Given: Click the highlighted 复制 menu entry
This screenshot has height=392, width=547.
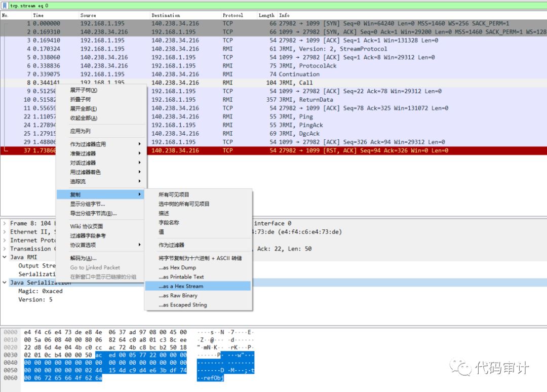Looking at the screenshot, I should pyautogui.click(x=100, y=194).
